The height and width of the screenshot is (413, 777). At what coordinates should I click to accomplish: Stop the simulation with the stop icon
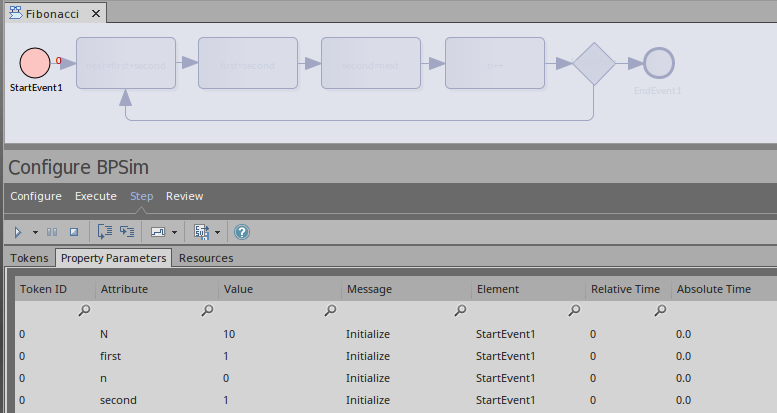(73, 232)
